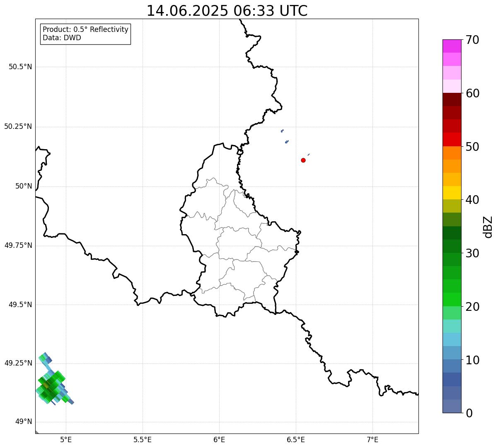498x448 pixels.
Task: Click the dark maroon colorbar segment below 60
Action: click(x=452, y=99)
